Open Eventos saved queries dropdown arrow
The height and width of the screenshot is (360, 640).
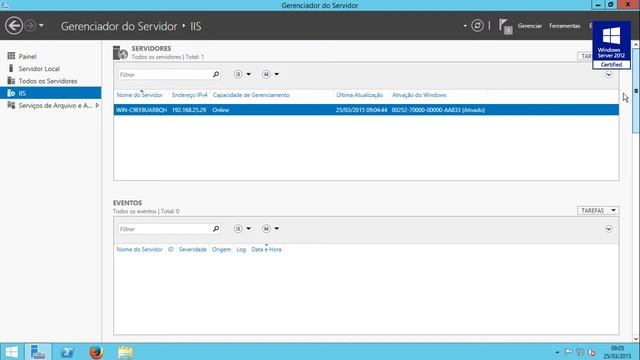coord(277,229)
